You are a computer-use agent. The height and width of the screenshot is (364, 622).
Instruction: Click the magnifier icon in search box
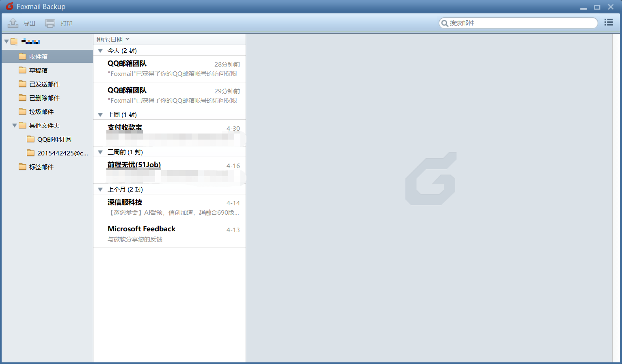point(445,23)
